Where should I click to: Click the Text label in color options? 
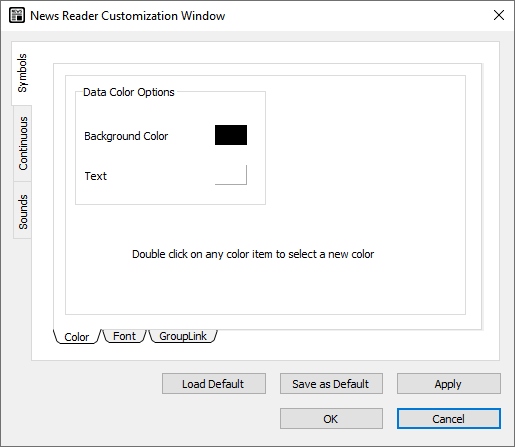coord(96,176)
